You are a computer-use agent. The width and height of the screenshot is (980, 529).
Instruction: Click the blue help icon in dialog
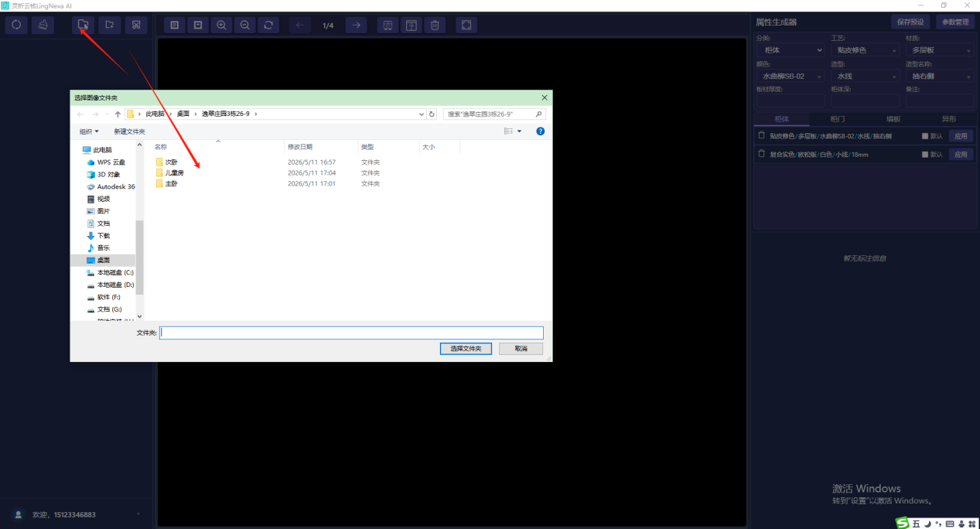click(x=540, y=131)
